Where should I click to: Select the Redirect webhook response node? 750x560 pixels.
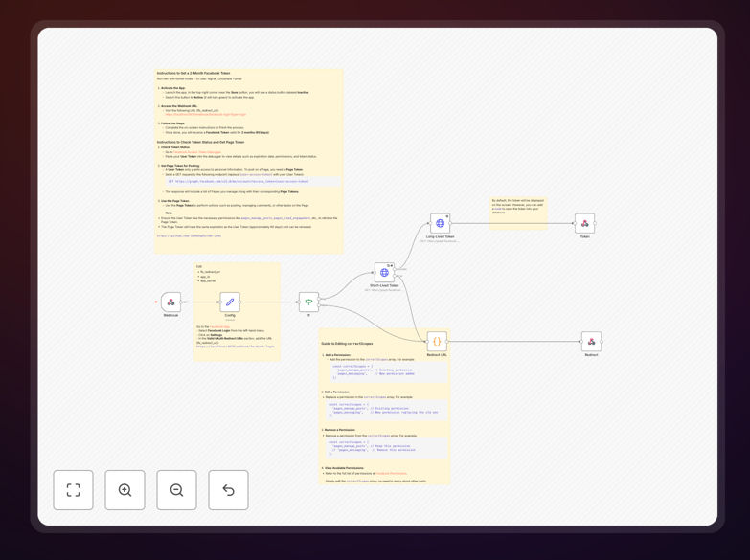tap(591, 342)
